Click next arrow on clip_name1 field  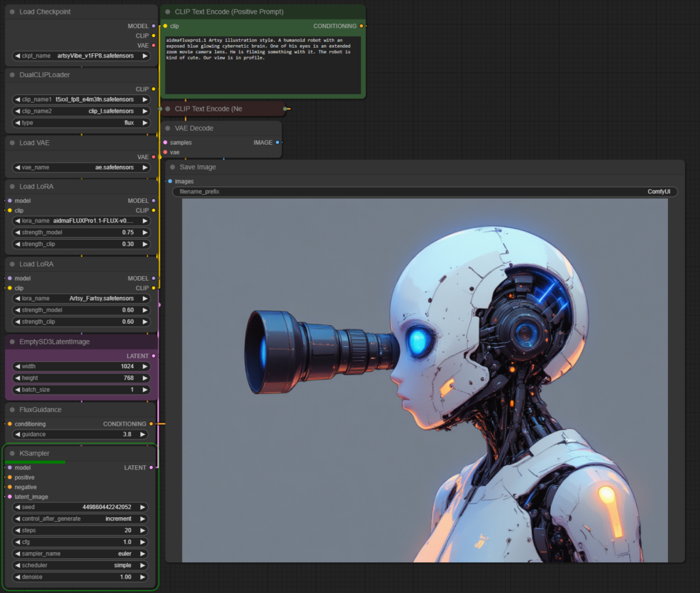(145, 100)
